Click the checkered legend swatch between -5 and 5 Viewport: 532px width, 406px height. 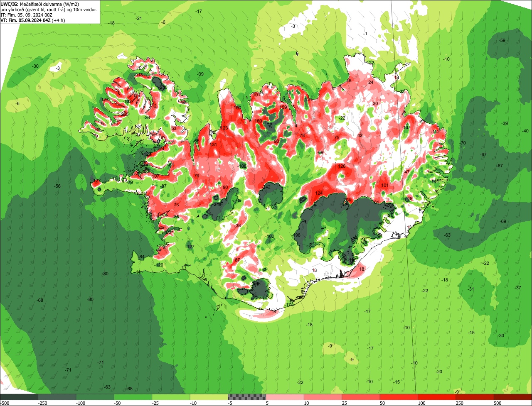coord(247,397)
